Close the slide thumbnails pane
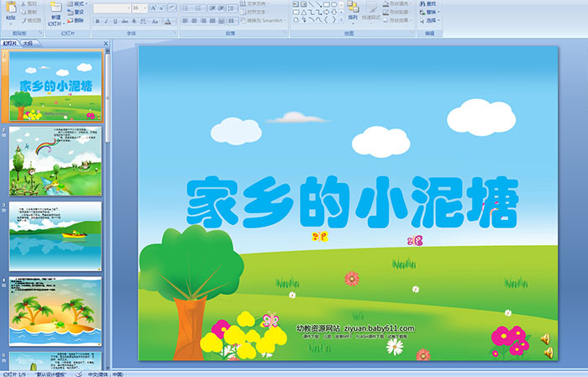The height and width of the screenshot is (377, 588). [106, 44]
